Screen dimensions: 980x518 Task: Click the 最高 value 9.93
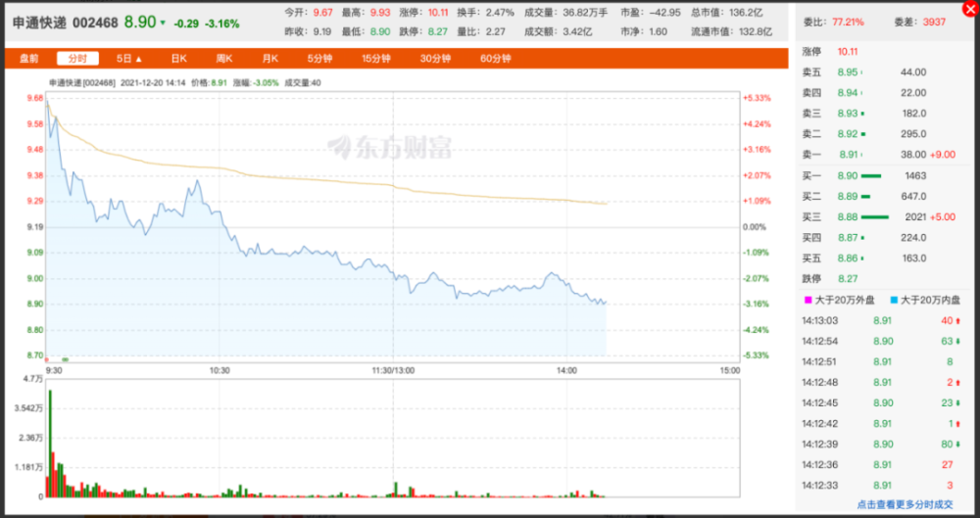coord(380,13)
